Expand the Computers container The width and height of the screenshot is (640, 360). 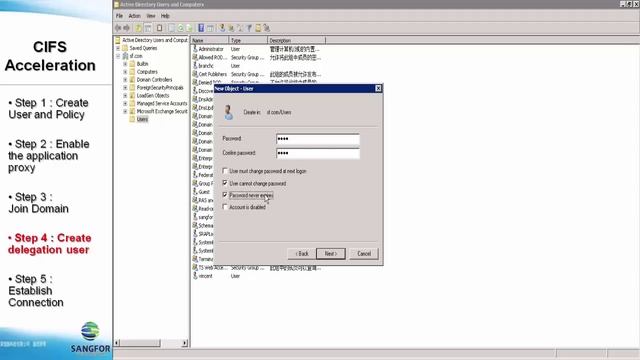(x=125, y=72)
